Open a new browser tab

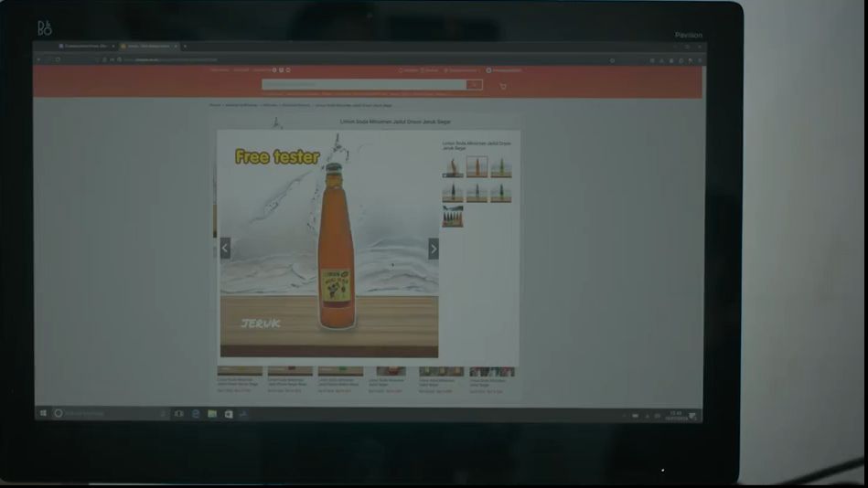185,46
